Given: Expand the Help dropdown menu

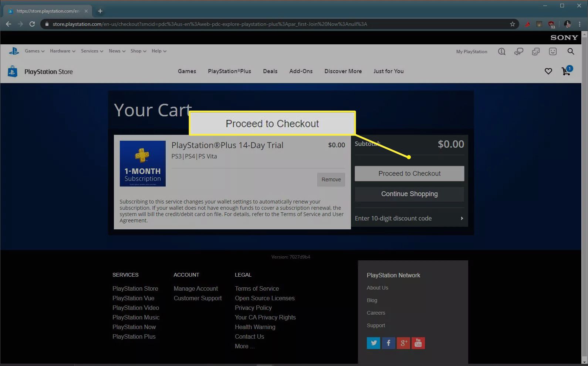Looking at the screenshot, I should tap(159, 51).
